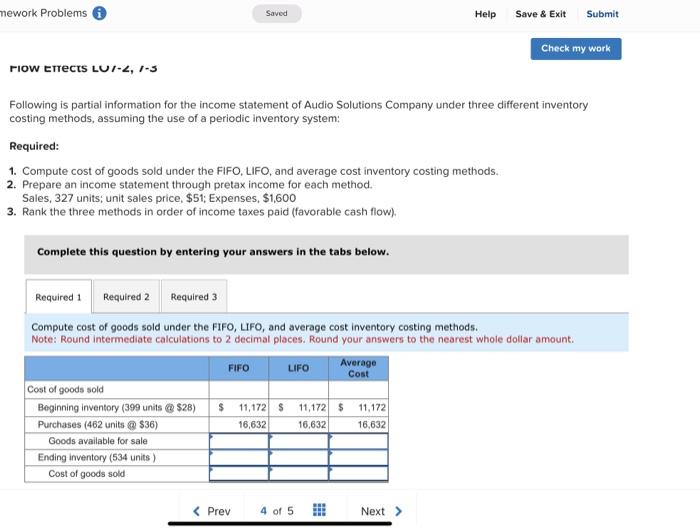Click Save & Exit
Screen dimensions: 700x532
pyautogui.click(x=541, y=14)
